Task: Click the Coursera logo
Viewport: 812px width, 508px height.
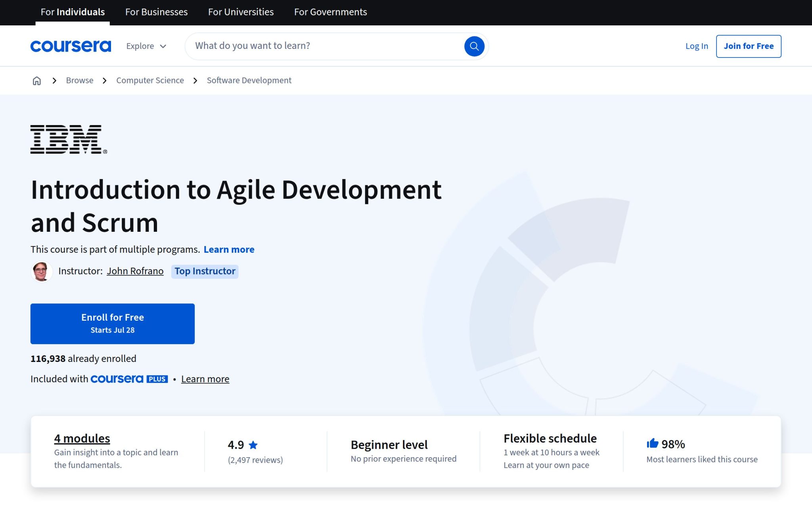Action: (x=71, y=46)
